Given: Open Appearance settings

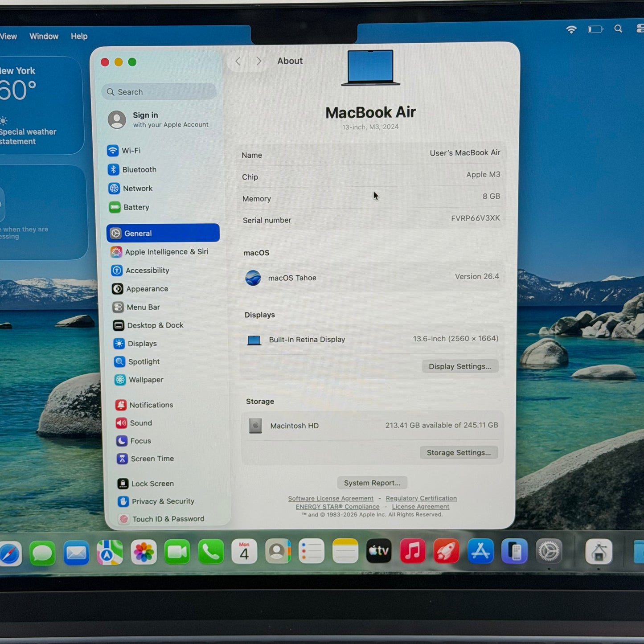Looking at the screenshot, I should coord(140,289).
